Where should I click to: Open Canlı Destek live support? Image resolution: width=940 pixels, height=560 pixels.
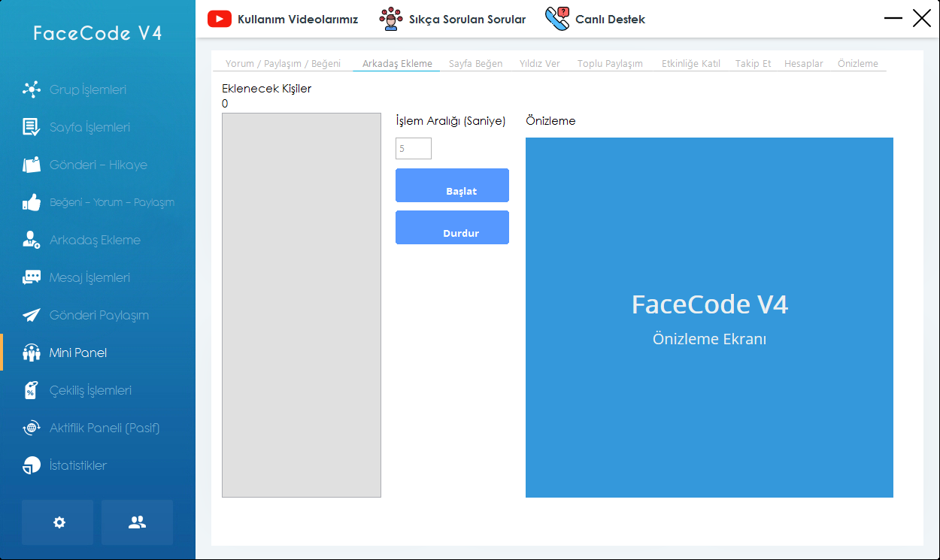coord(596,19)
